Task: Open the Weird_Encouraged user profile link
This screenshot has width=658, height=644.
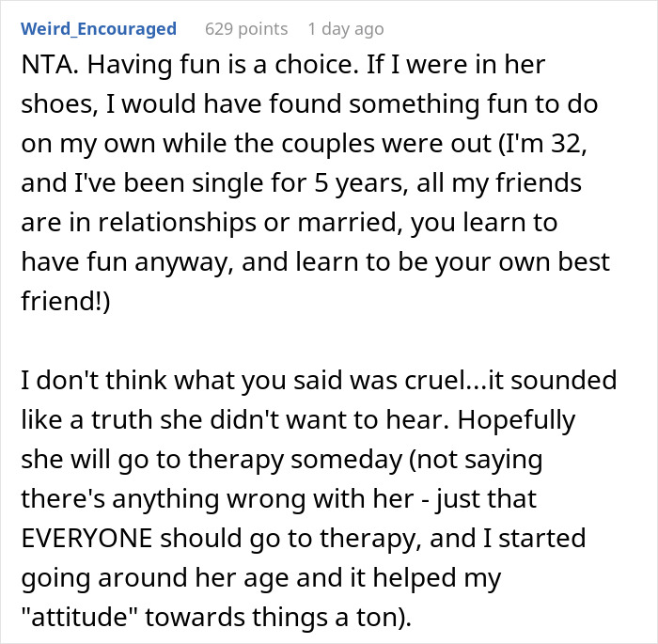Action: pos(99,29)
